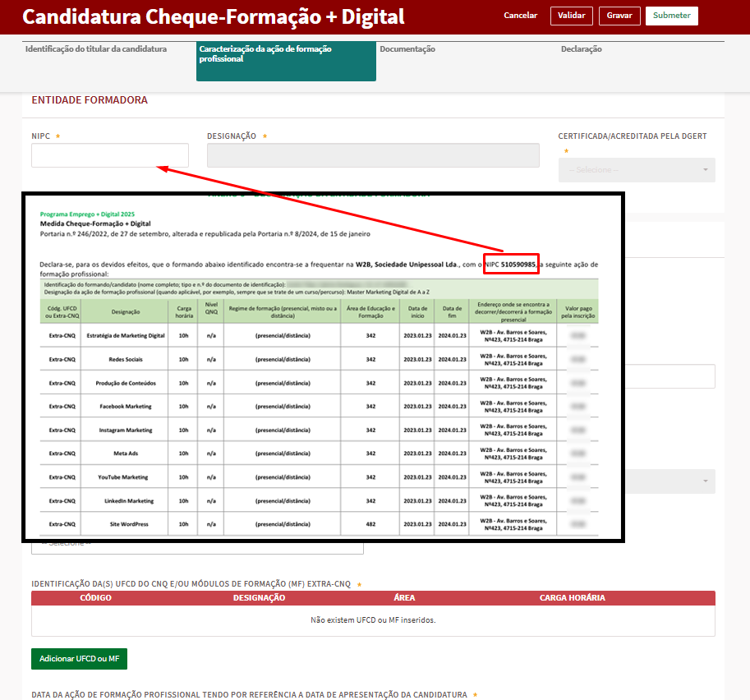Click the ÁREA column header in the red table
This screenshot has height=700, width=750.
pyautogui.click(x=404, y=598)
